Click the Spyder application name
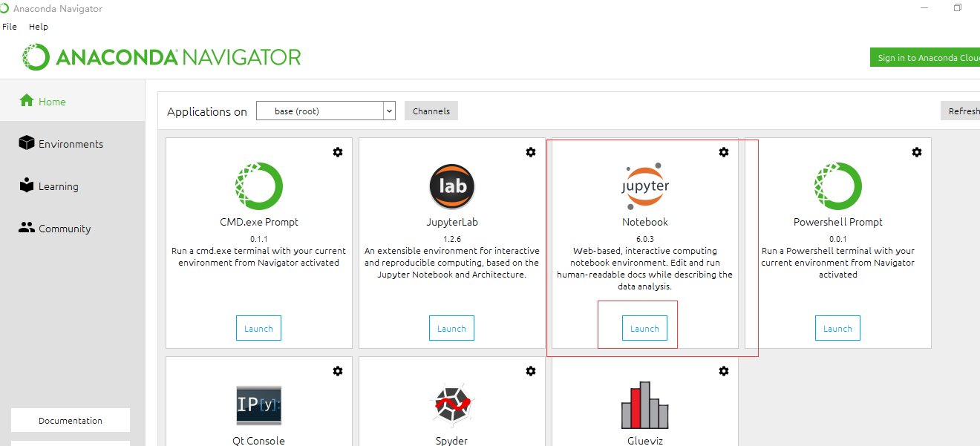Screen dimensions: 980x446 coord(452,441)
